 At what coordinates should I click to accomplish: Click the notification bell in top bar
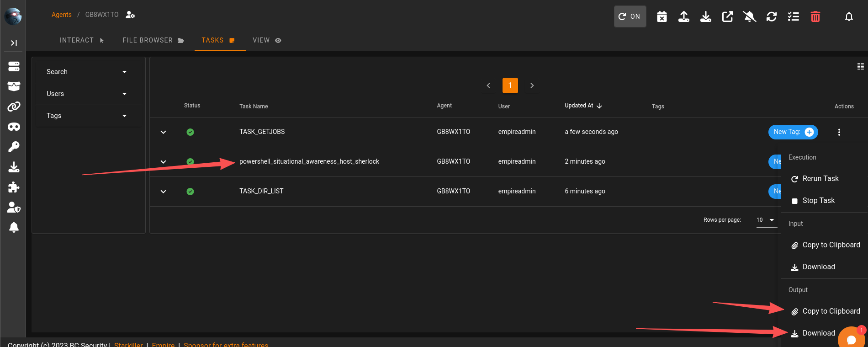click(x=849, y=17)
